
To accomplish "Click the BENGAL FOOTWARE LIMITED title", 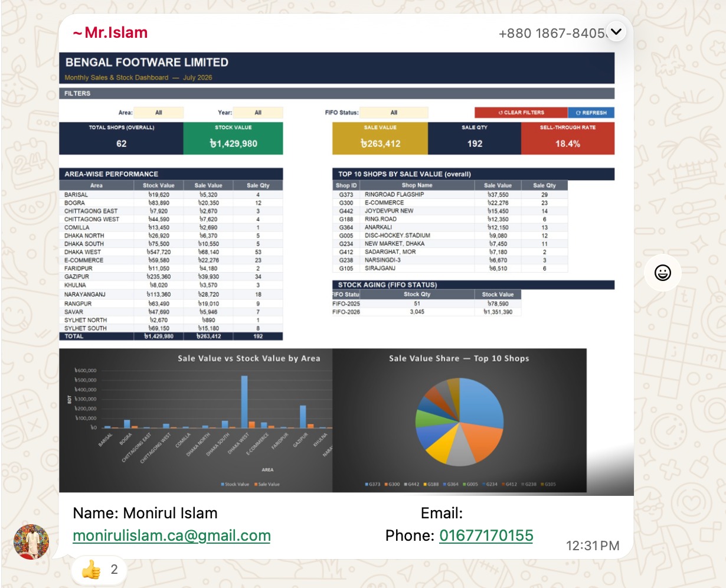I will (147, 63).
